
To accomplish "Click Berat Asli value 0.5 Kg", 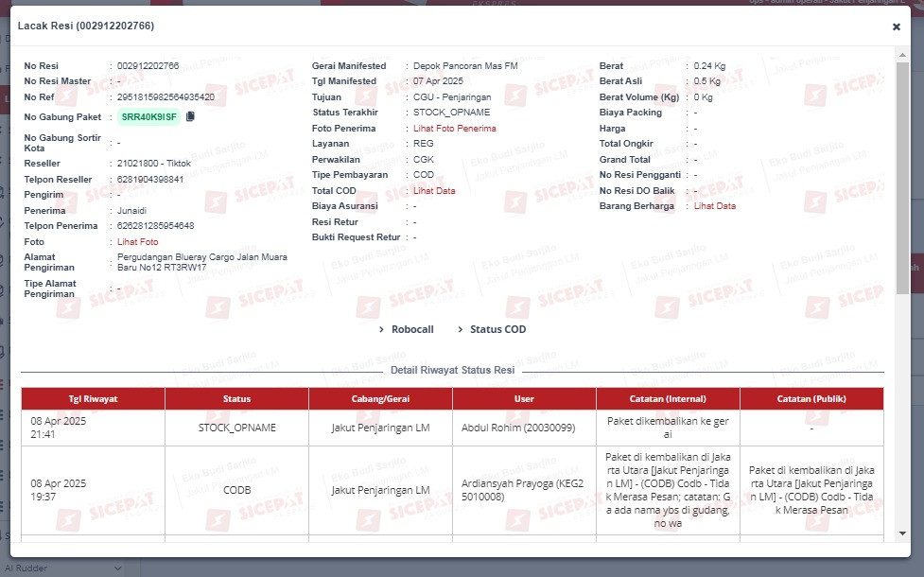I will click(707, 81).
